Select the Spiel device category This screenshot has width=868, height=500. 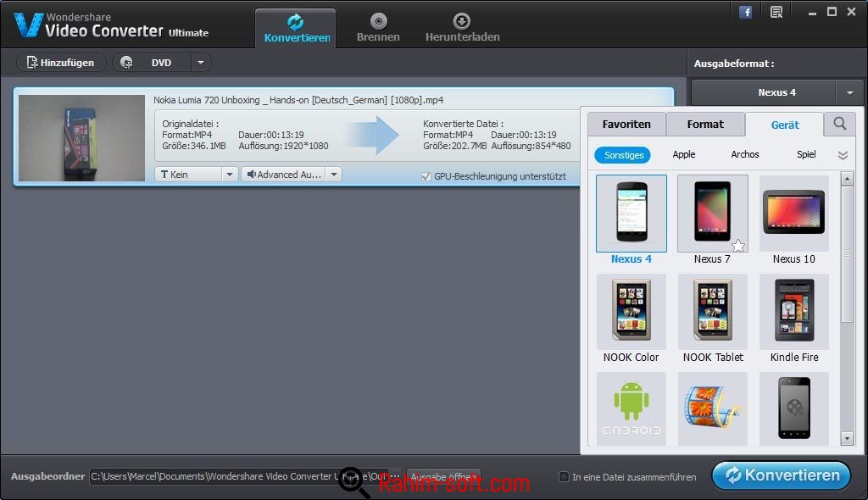click(806, 154)
